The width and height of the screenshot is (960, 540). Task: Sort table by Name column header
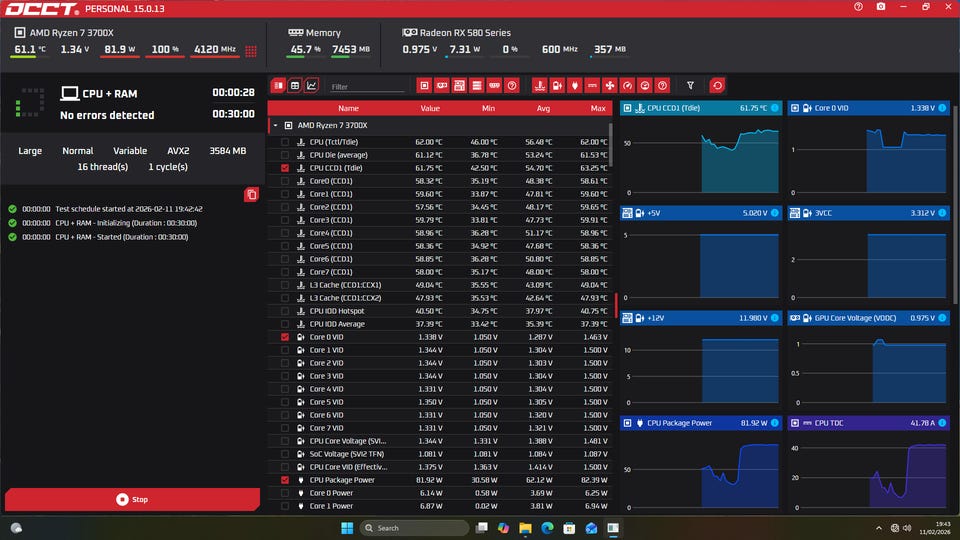[348, 108]
